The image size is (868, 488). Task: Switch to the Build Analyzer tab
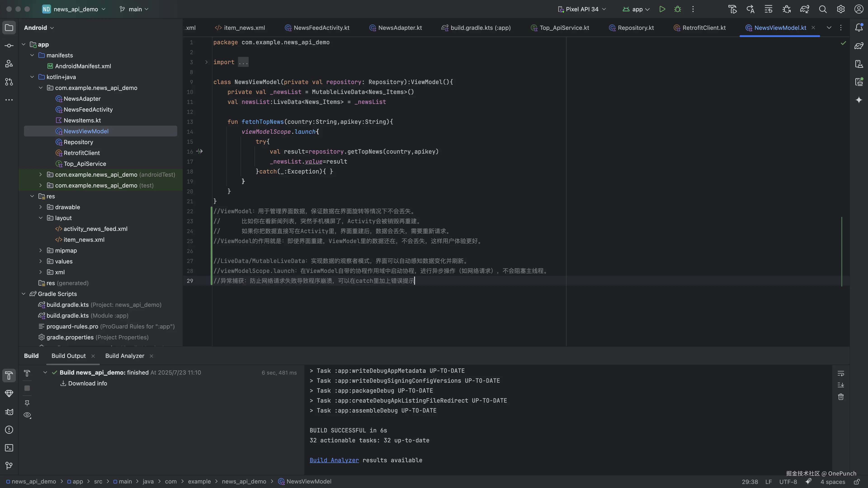125,356
